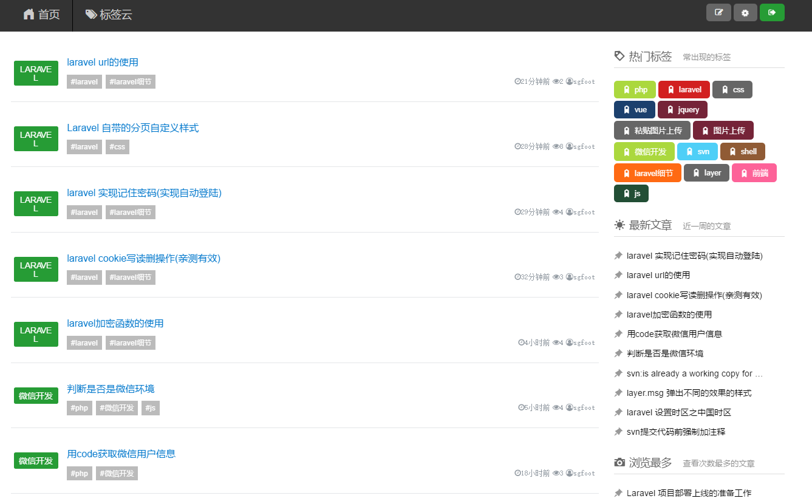Open 'Laravel 项目部署上线的准备工作' under 浏览最多

pyautogui.click(x=689, y=493)
